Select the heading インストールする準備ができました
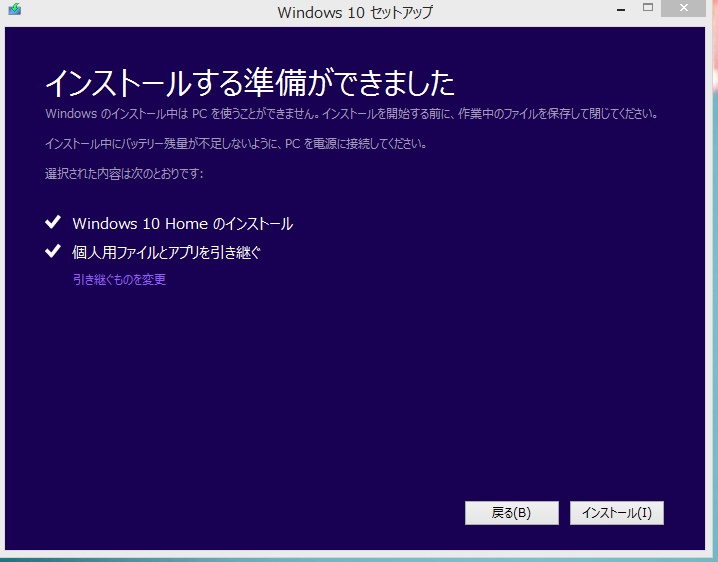The height and width of the screenshot is (562, 718). pos(250,83)
